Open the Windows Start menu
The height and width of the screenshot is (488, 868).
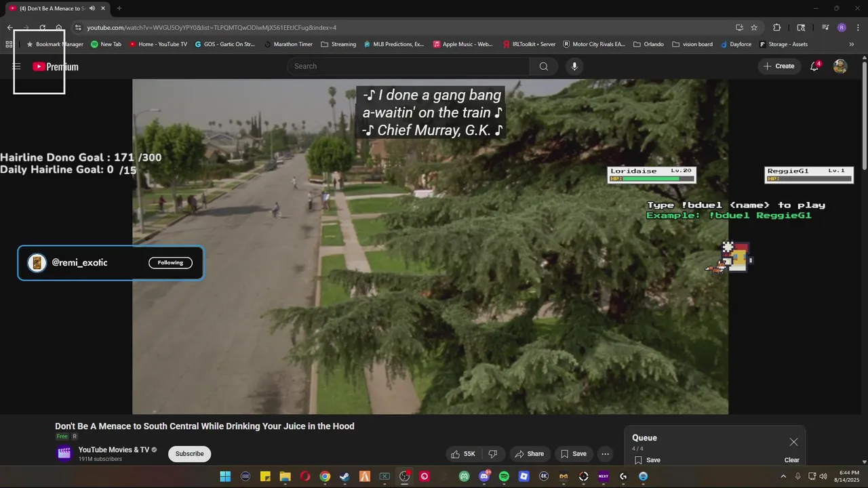225,476
